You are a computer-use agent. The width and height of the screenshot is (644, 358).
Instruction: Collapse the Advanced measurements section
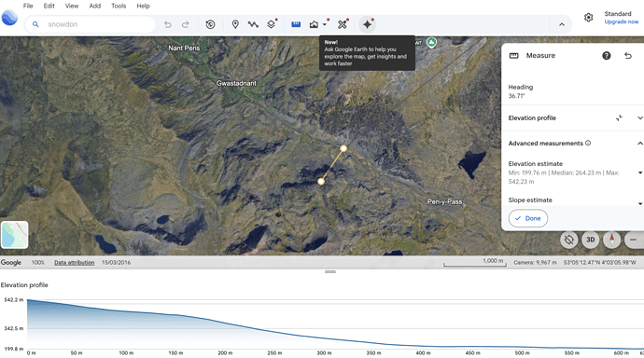point(640,144)
